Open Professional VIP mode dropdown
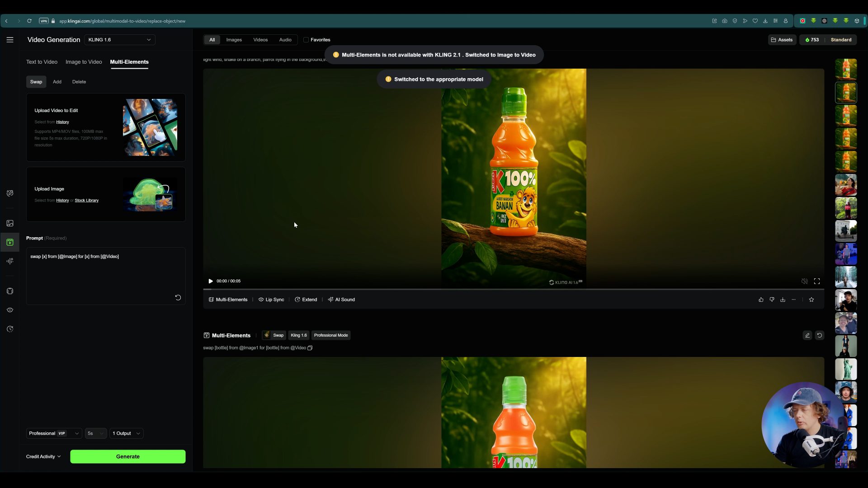This screenshot has width=868, height=488. (x=54, y=433)
